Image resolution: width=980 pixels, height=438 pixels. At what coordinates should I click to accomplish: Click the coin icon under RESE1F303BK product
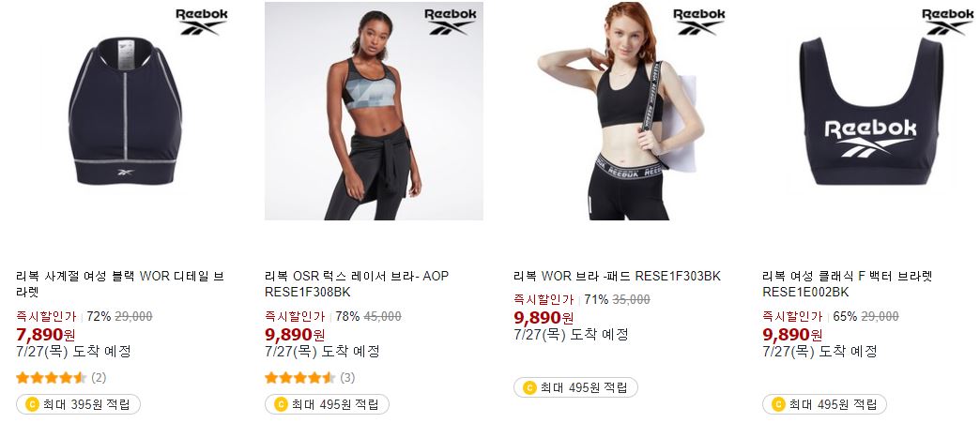(x=529, y=387)
